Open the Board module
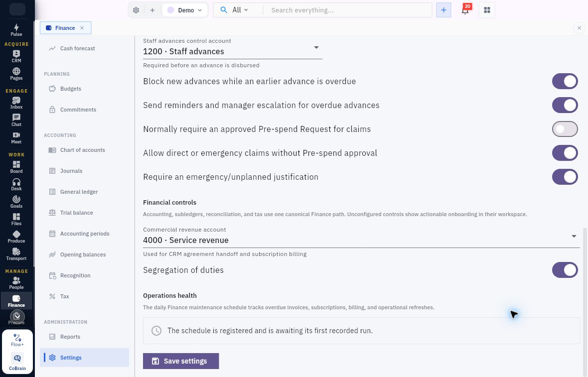Image resolution: width=588 pixels, height=377 pixels. (x=16, y=167)
